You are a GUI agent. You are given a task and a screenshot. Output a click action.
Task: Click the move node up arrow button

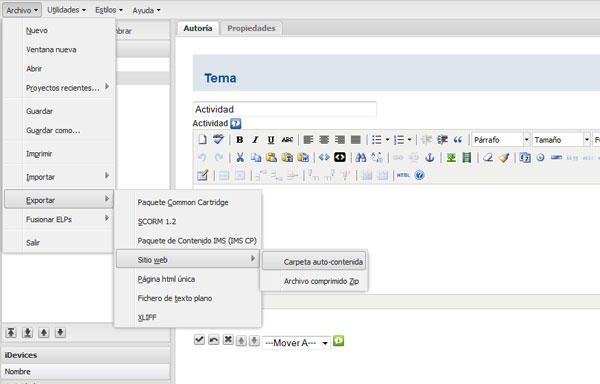pos(44,332)
